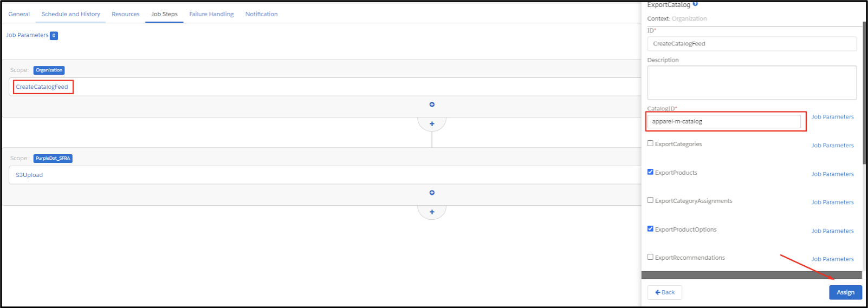Image resolution: width=868 pixels, height=308 pixels.
Task: Insert a flow after the Organization scope
Action: point(432,124)
